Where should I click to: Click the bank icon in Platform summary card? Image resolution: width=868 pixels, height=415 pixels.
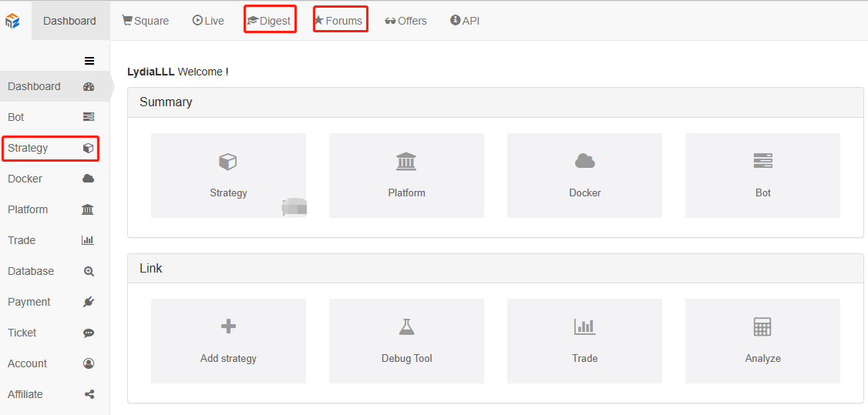[x=406, y=162]
